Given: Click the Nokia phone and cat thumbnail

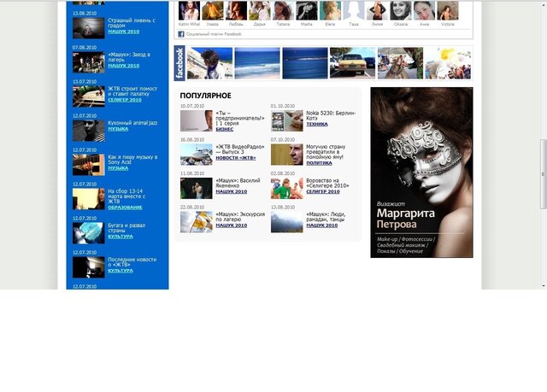Looking at the screenshot, I should 287,121.
